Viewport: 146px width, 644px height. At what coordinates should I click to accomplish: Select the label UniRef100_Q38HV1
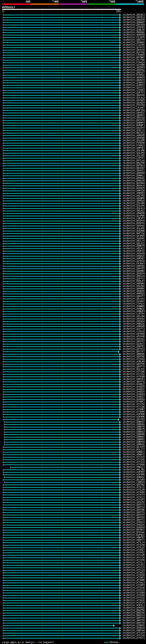tap(134, 625)
